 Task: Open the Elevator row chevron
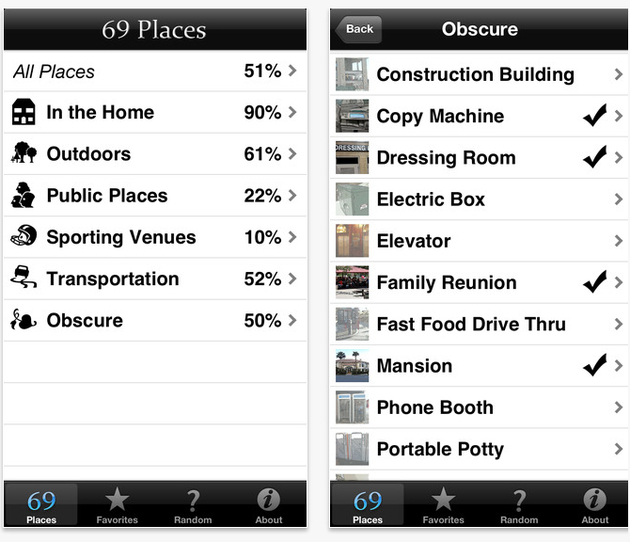619,241
